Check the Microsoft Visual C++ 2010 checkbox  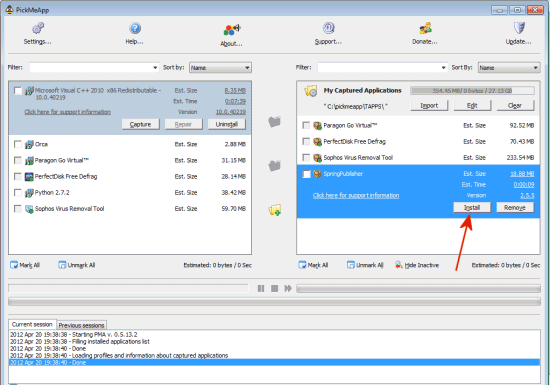coord(18,91)
